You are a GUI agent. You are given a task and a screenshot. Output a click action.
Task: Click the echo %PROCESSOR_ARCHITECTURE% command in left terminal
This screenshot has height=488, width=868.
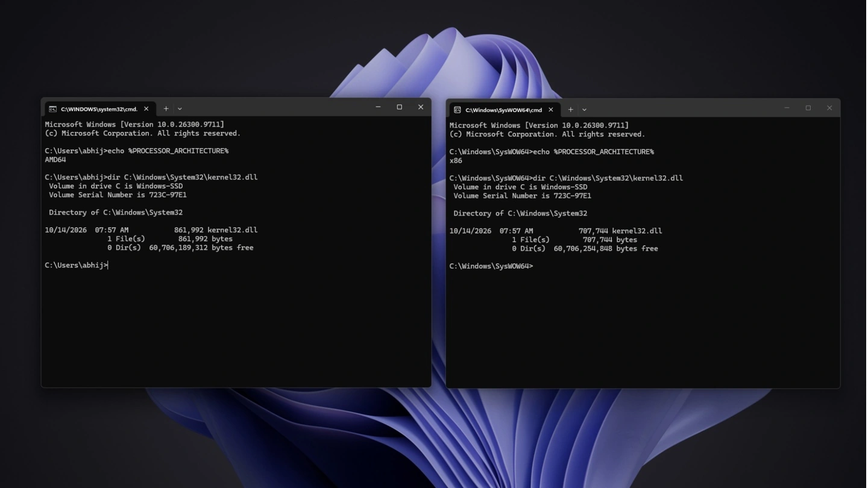point(168,151)
